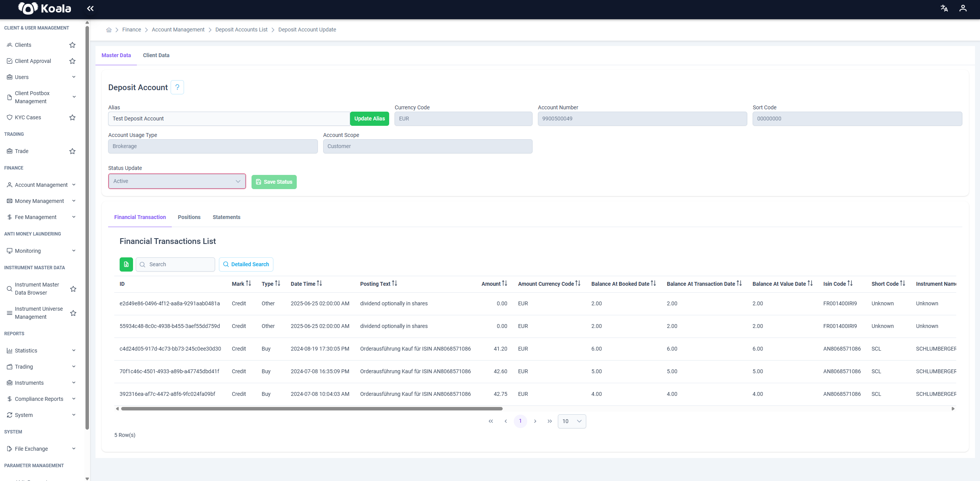Click the home icon in the breadcrumb
The image size is (980, 481).
(109, 30)
